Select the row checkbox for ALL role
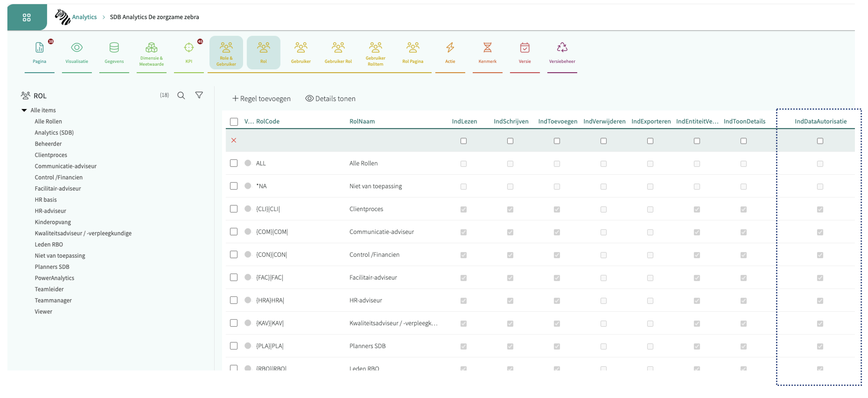Viewport: 868px width, 398px height. click(x=234, y=163)
